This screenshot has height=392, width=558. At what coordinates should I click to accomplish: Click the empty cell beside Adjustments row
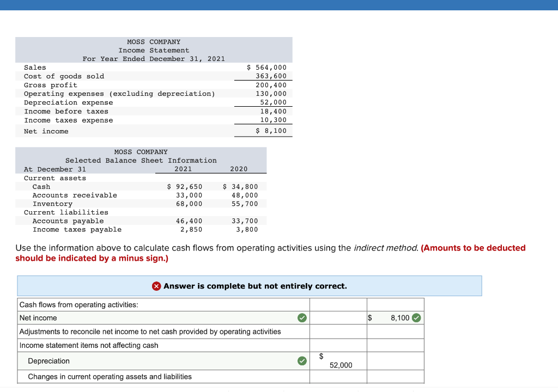(x=338, y=331)
